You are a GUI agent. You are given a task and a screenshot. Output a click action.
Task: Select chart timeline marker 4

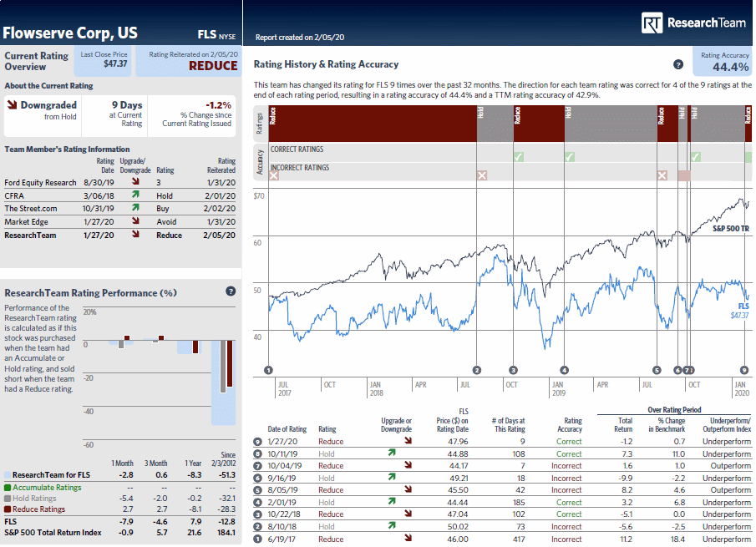[564, 370]
